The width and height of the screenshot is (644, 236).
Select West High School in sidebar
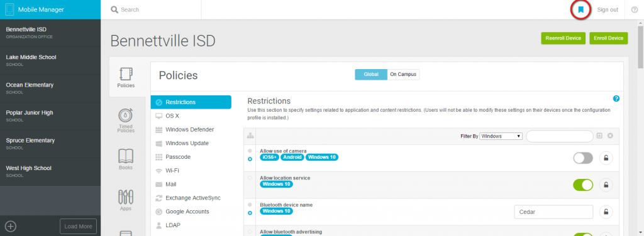[50, 171]
